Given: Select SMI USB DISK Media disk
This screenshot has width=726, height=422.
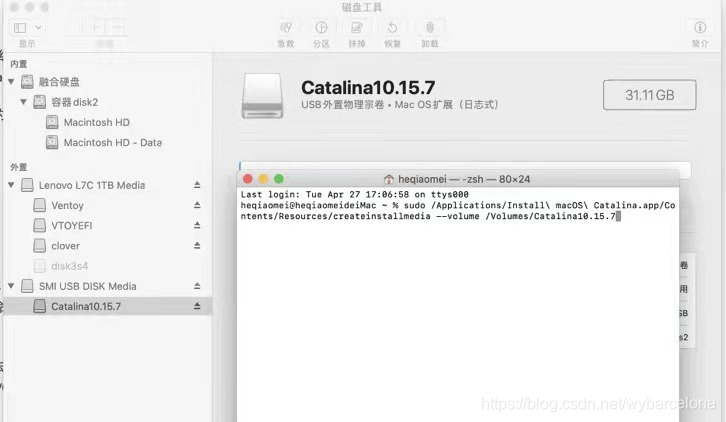Looking at the screenshot, I should tap(88, 286).
